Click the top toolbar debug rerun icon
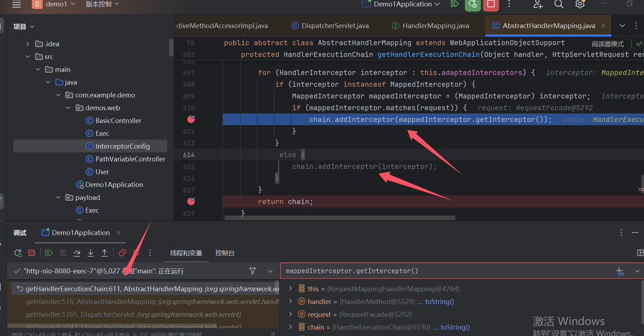This screenshot has height=336, width=644. pyautogui.click(x=473, y=4)
